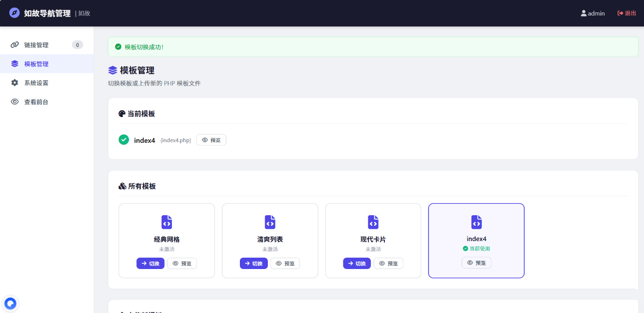Click the 未激活 status under 清爽列表

click(x=270, y=249)
